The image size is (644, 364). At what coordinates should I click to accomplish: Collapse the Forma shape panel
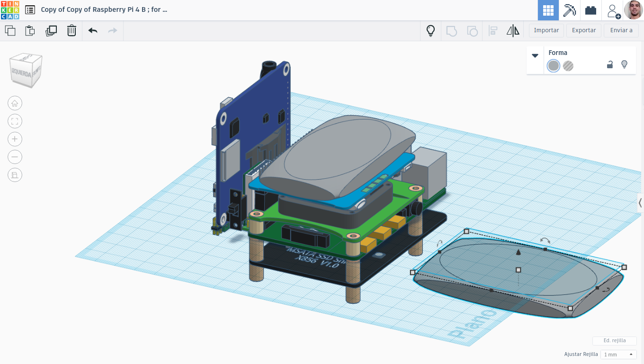535,55
